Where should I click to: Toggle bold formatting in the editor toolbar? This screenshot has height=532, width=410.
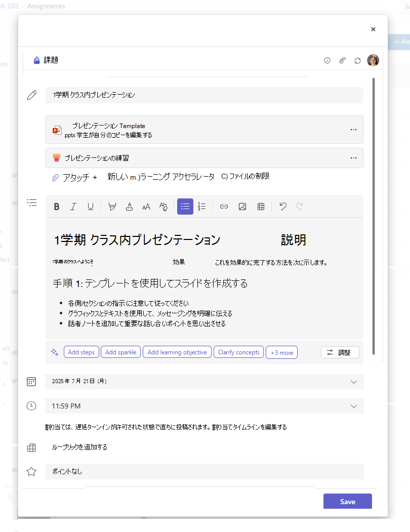(x=57, y=207)
